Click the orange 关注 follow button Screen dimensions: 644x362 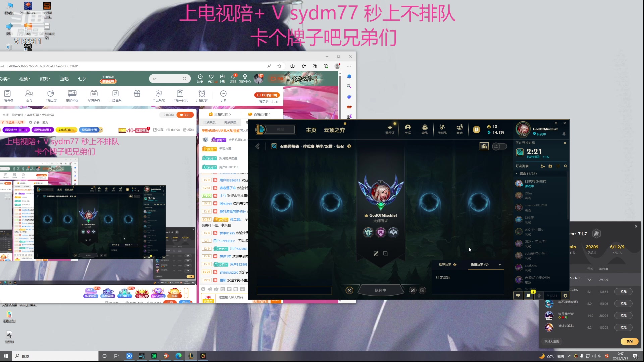pos(185,115)
